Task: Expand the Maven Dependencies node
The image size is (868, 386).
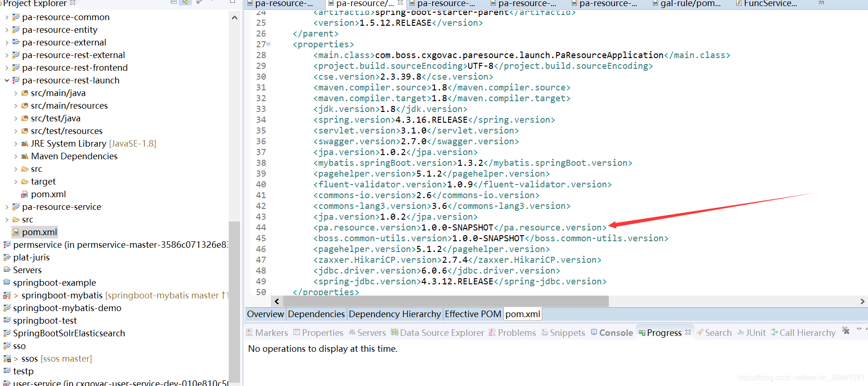Action: pos(15,156)
